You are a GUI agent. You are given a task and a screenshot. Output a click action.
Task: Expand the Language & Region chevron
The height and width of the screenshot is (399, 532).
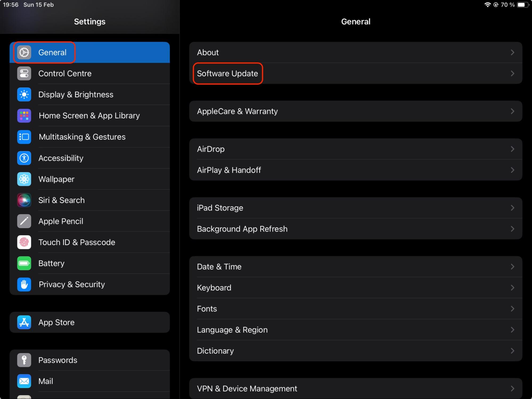coord(513,330)
